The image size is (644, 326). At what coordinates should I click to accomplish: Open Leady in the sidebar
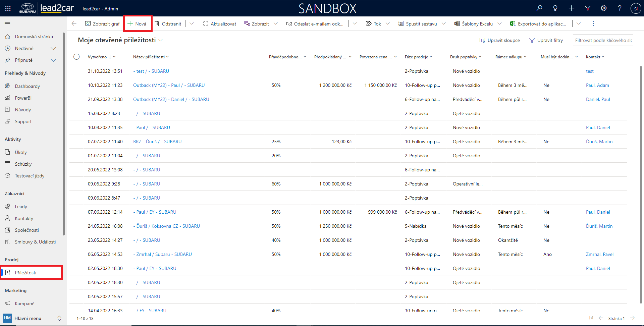coord(21,207)
